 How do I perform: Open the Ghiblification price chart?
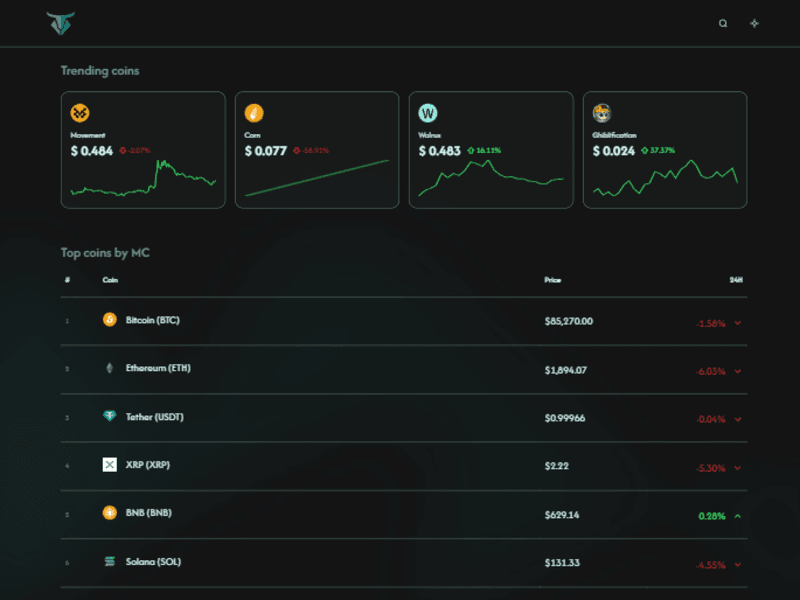[665, 178]
